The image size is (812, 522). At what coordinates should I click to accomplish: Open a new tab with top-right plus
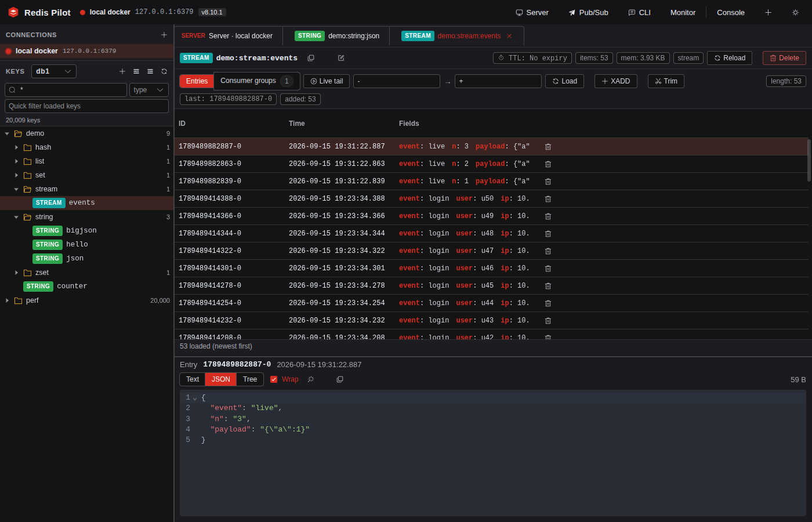768,12
